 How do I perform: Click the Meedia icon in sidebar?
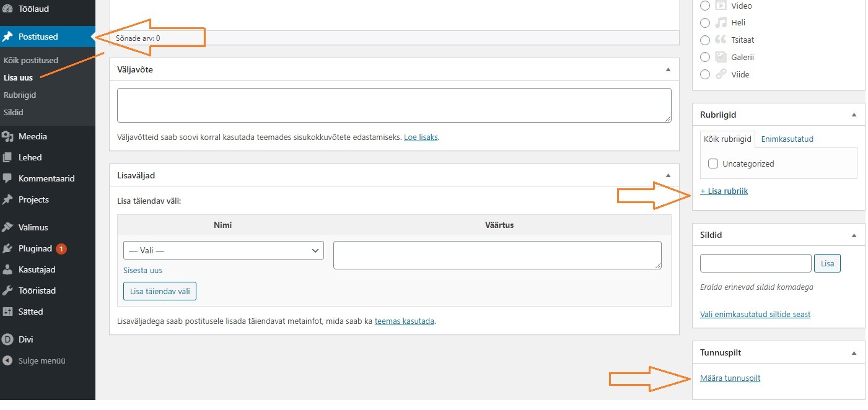pyautogui.click(x=7, y=136)
